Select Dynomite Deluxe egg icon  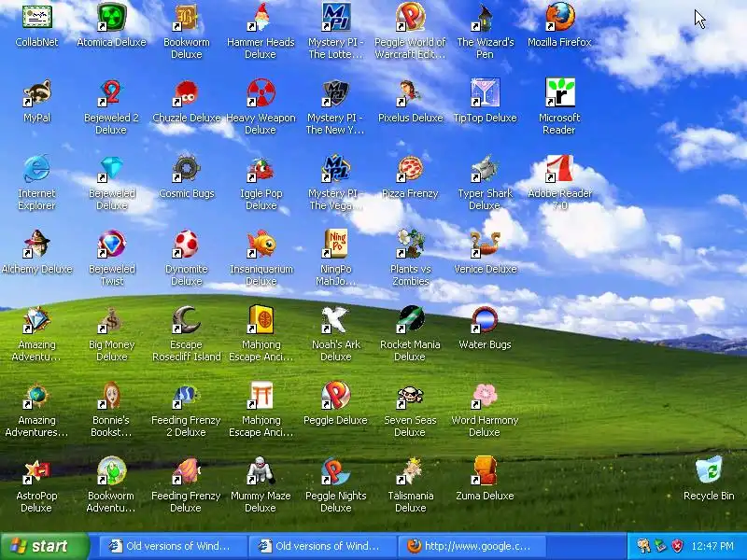click(186, 244)
